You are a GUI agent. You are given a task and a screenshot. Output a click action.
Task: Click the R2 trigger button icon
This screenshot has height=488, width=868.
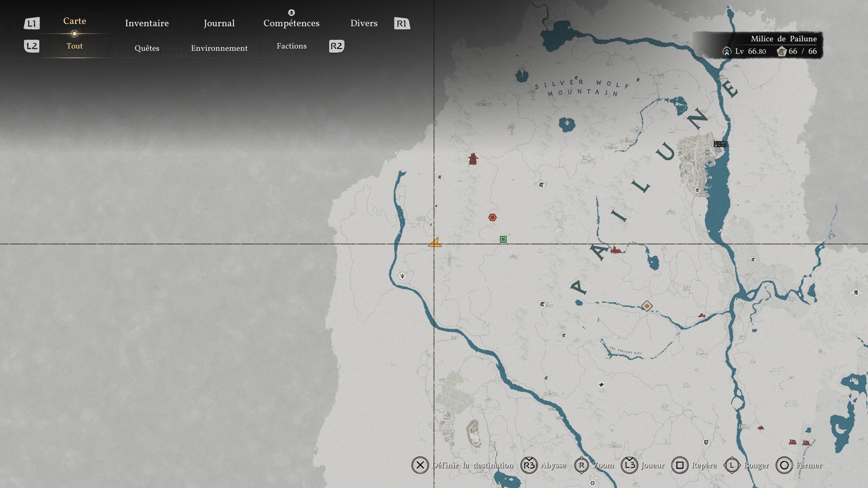tap(336, 46)
